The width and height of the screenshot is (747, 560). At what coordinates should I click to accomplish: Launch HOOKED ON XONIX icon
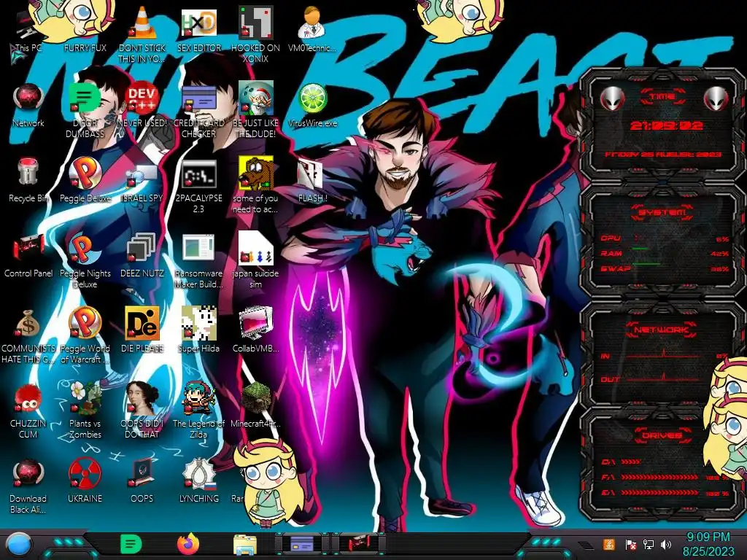click(x=256, y=24)
